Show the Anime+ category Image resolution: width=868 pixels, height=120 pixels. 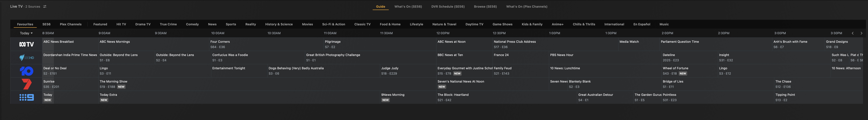pyautogui.click(x=558, y=24)
